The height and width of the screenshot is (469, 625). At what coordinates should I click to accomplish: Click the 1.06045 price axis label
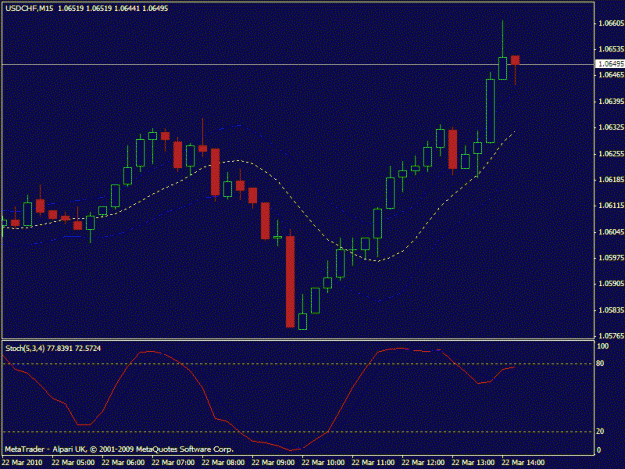611,232
